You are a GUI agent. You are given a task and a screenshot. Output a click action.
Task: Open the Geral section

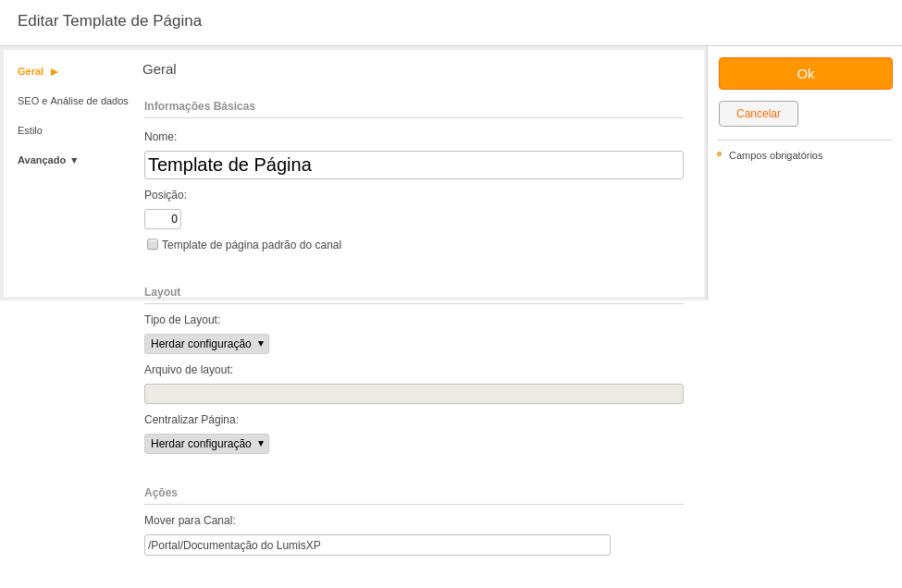pos(31,72)
